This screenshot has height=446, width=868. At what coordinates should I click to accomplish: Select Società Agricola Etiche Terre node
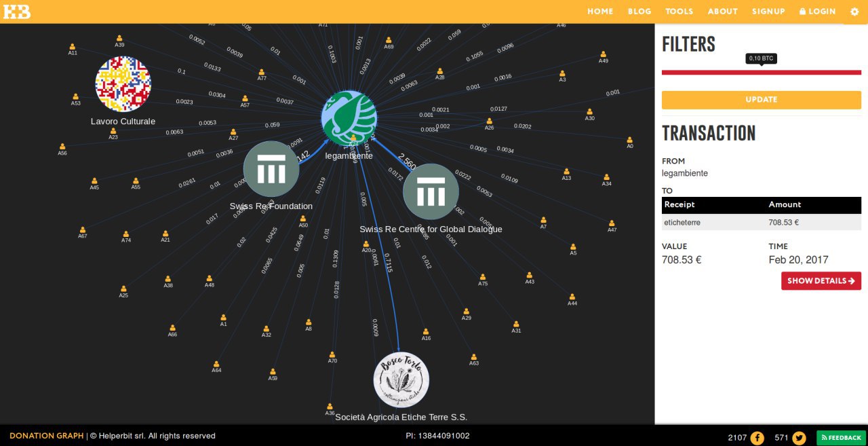pyautogui.click(x=401, y=379)
